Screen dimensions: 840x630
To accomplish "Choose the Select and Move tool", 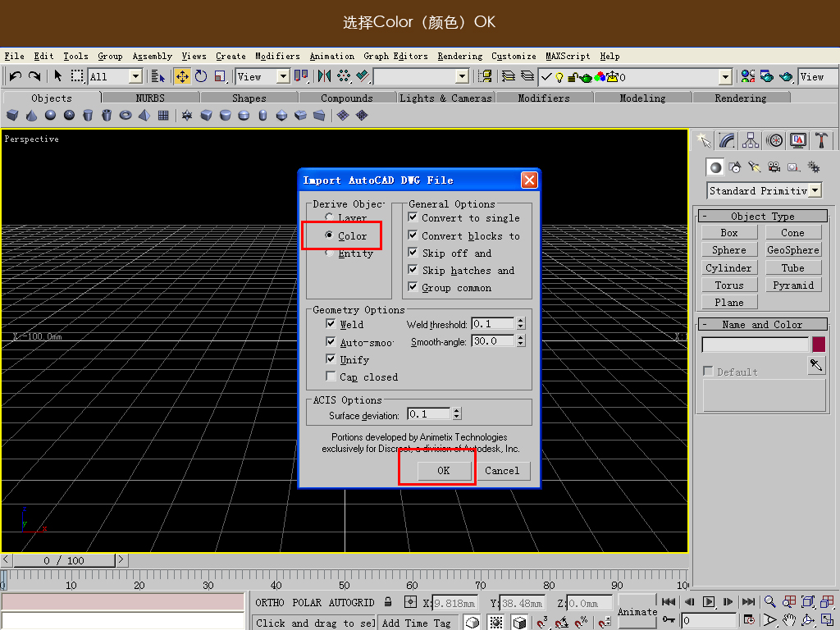I will tap(182, 76).
